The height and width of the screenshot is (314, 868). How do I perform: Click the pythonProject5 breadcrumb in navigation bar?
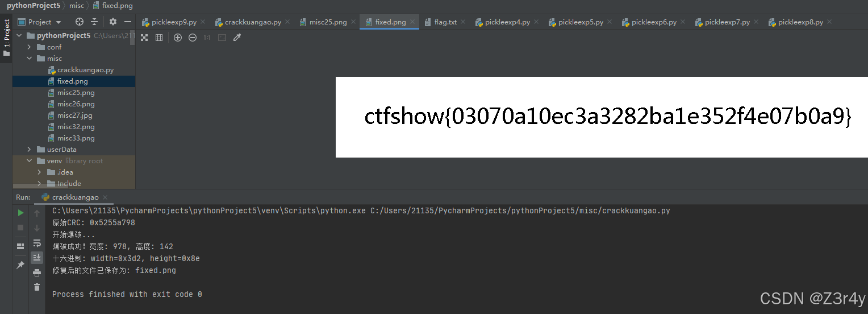tap(34, 6)
